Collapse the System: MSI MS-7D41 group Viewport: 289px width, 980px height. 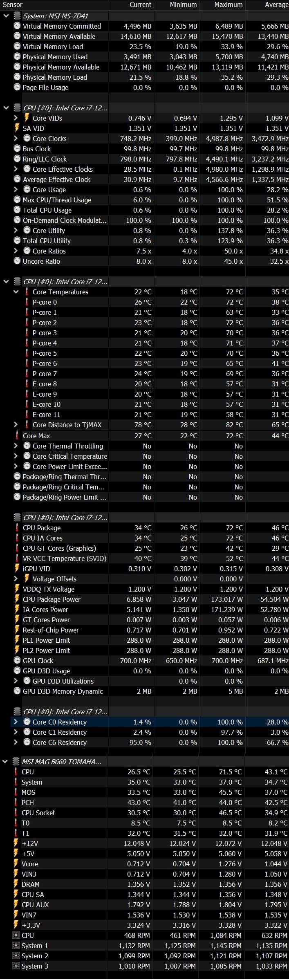tap(6, 16)
